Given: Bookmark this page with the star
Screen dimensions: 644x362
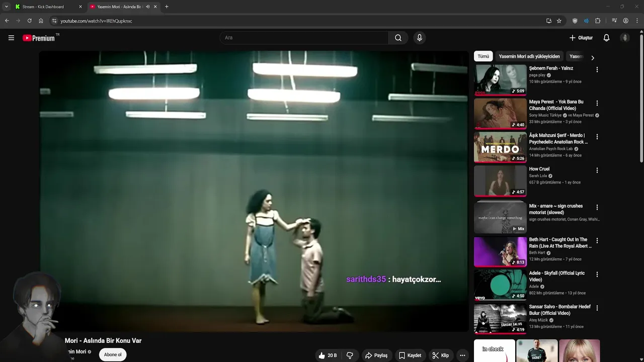Looking at the screenshot, I should pyautogui.click(x=559, y=21).
